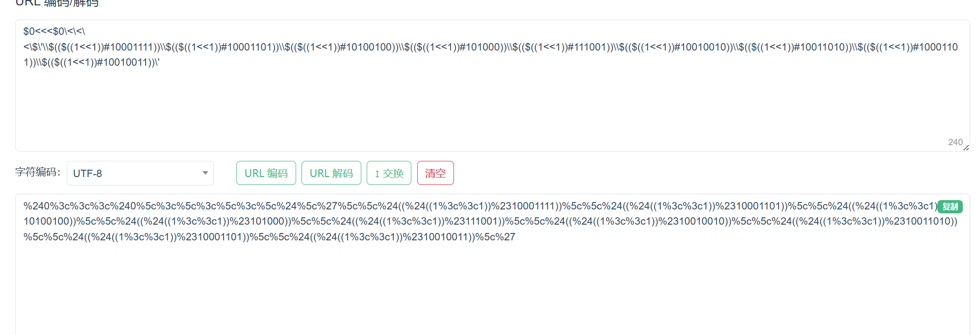Click the input line ending with #1000110
Viewport: 980px width, 335px height.
[490, 47]
